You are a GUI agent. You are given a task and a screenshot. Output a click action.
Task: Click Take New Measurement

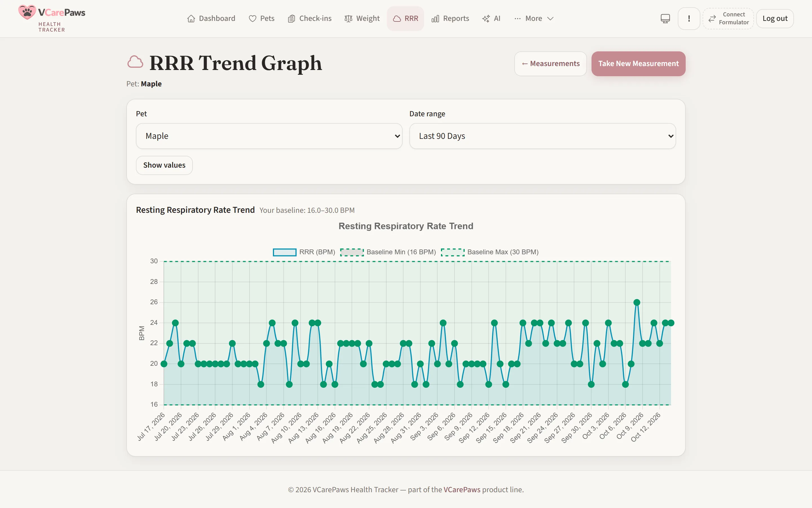638,63
